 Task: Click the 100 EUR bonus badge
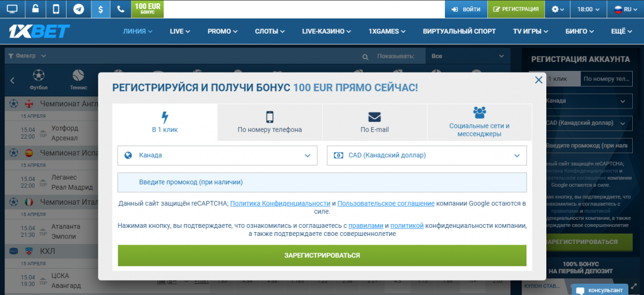(147, 9)
